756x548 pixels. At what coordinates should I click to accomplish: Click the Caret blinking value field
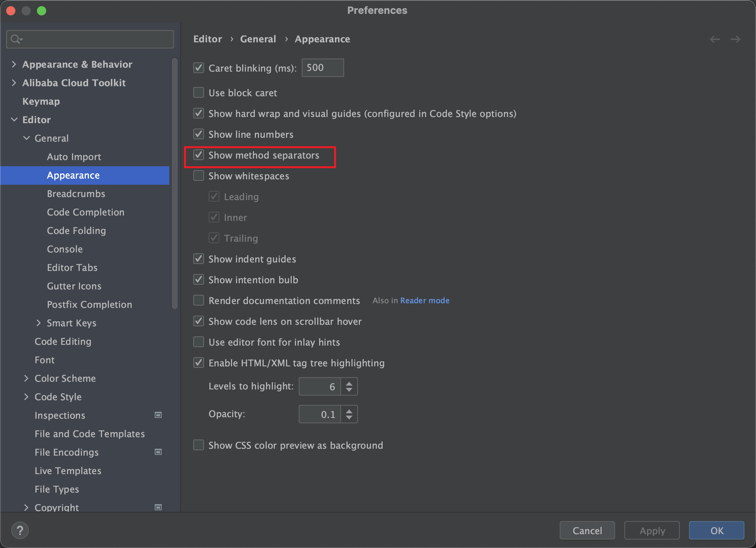tap(323, 68)
